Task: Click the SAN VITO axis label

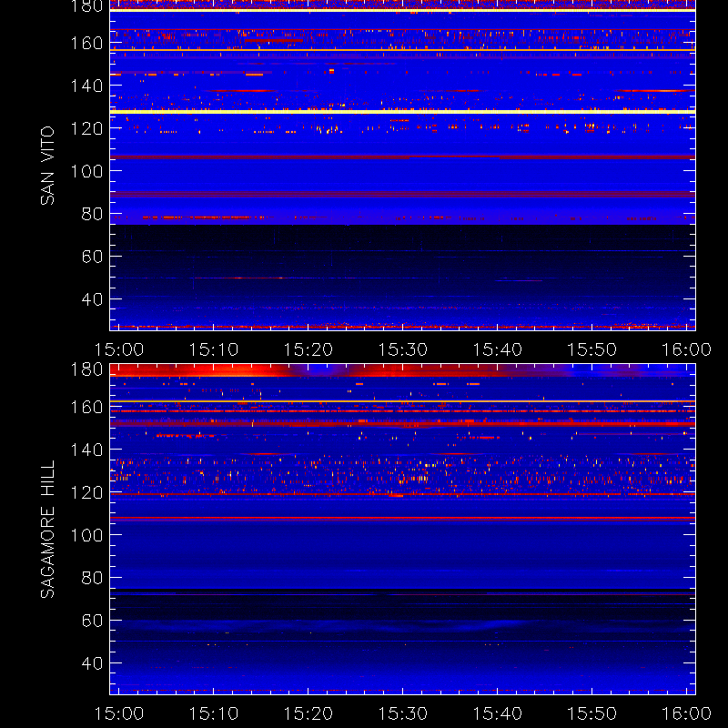Action: point(47,166)
